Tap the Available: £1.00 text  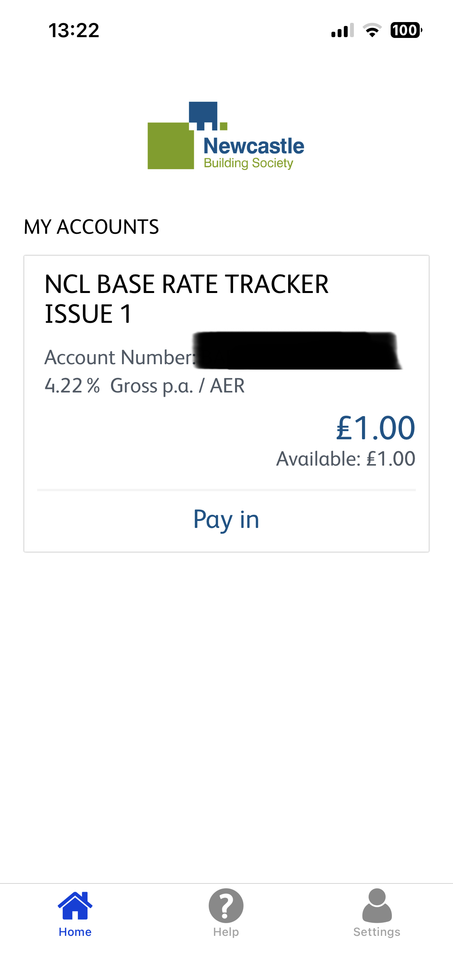pos(346,459)
